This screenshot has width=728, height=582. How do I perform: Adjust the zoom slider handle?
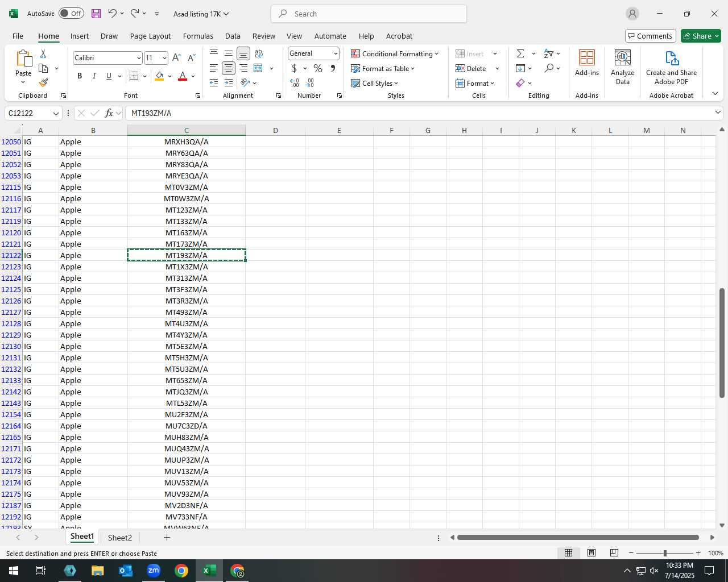tap(665, 553)
